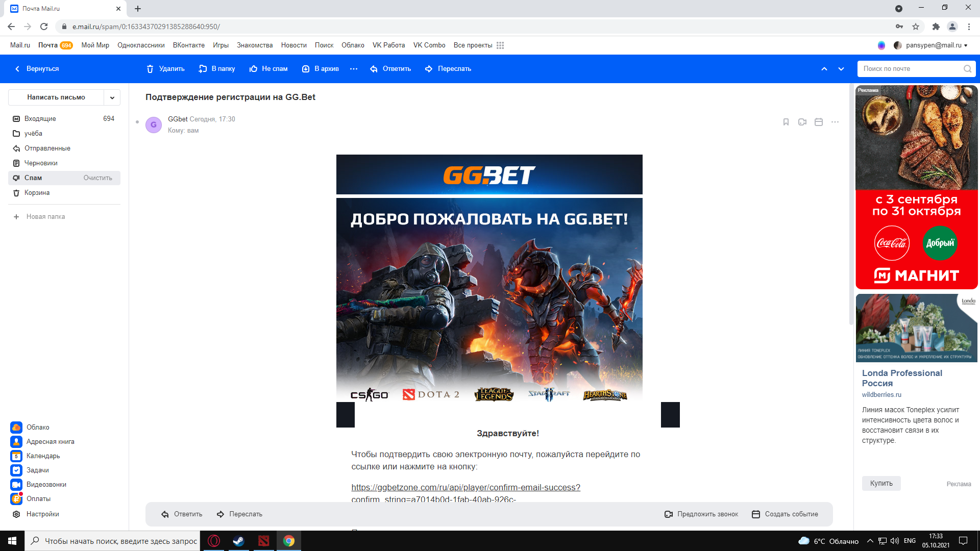The height and width of the screenshot is (551, 980).
Task: Mark message as Не спам
Action: [x=268, y=69]
